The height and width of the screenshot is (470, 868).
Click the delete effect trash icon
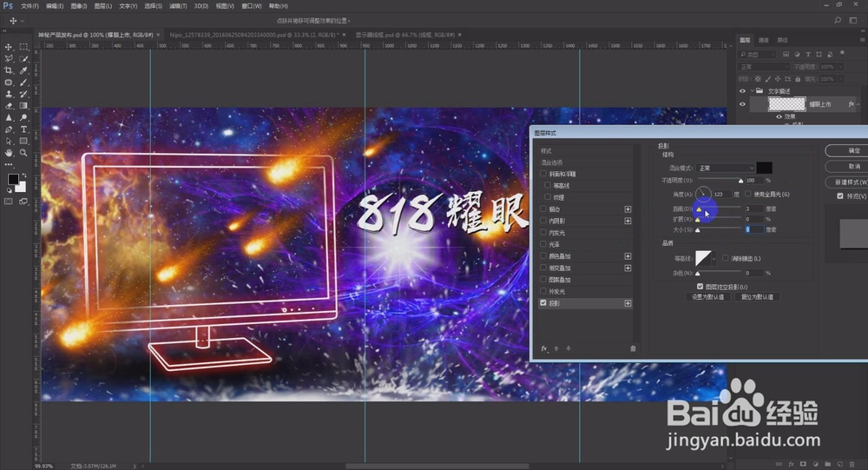pos(633,348)
